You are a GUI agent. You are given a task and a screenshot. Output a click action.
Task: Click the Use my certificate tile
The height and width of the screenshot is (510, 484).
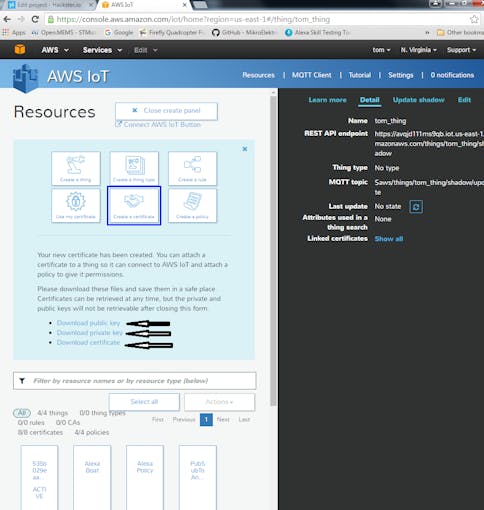[76, 205]
